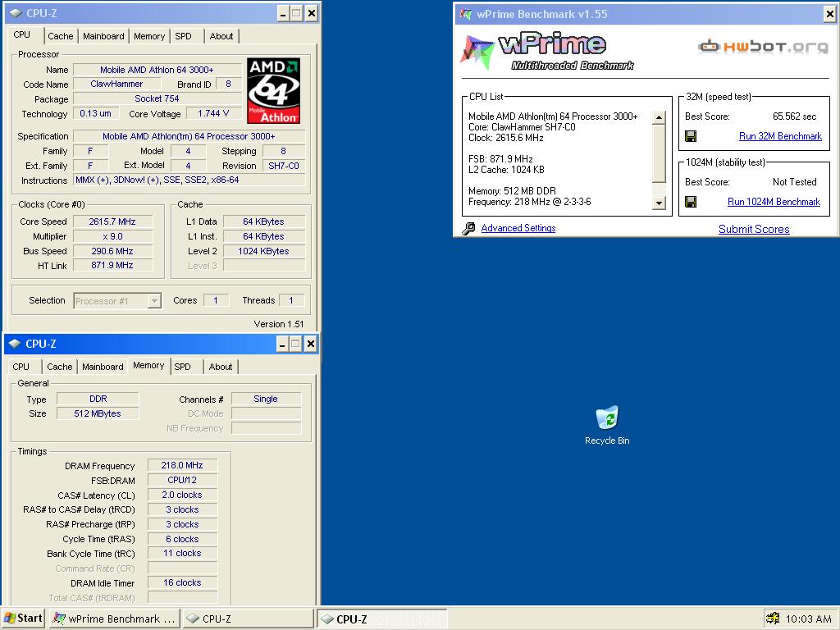Click the 32M Best Score 65.562 sec
This screenshot has height=630, width=840.
tap(794, 116)
